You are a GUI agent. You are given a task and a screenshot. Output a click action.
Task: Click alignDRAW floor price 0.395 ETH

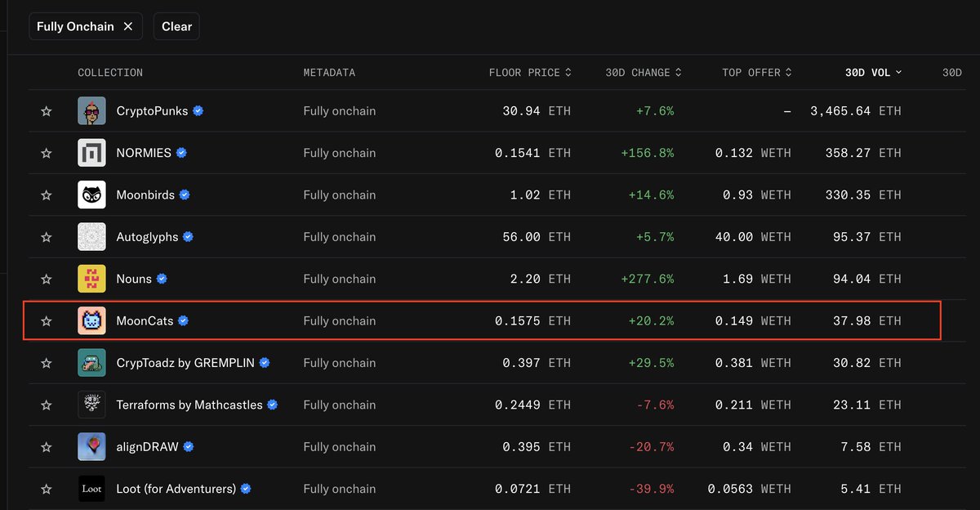click(537, 447)
